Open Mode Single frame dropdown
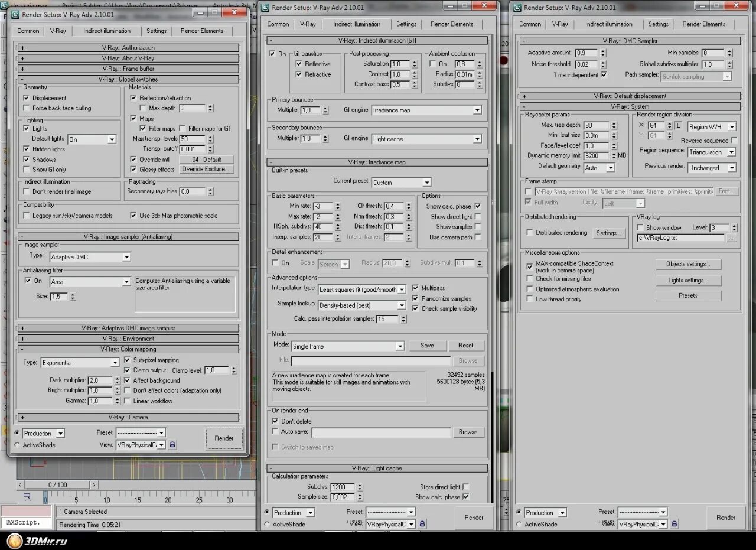Screen dimensions: 756x550 [347, 346]
